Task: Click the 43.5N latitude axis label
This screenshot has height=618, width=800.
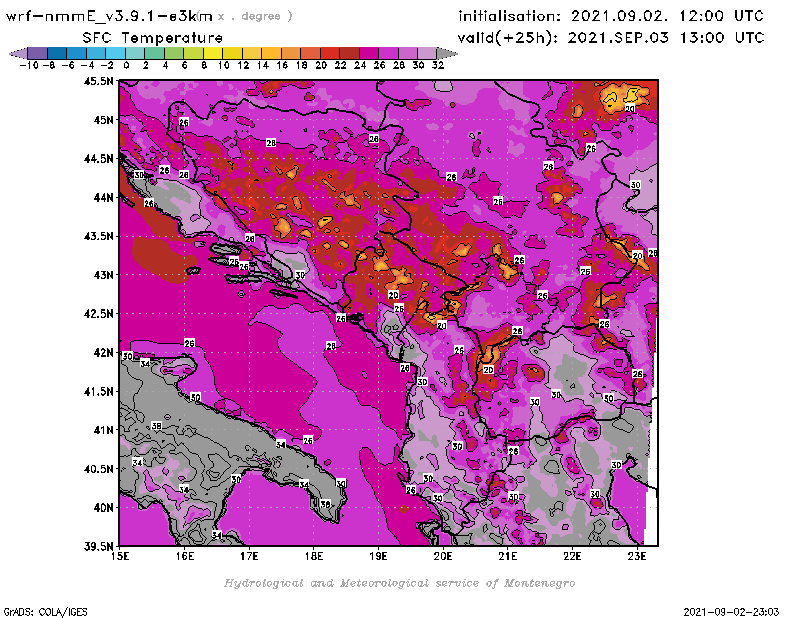Action: pos(98,236)
